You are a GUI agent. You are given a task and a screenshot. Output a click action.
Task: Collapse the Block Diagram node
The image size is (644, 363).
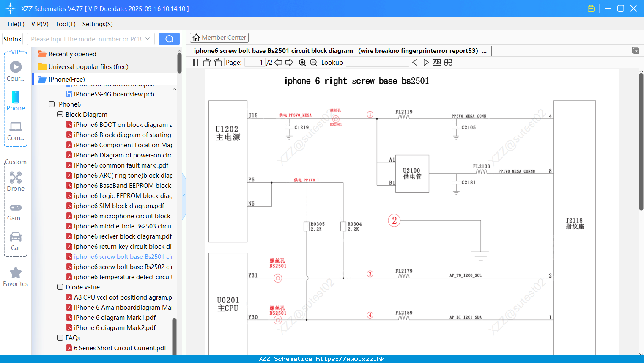(x=60, y=114)
